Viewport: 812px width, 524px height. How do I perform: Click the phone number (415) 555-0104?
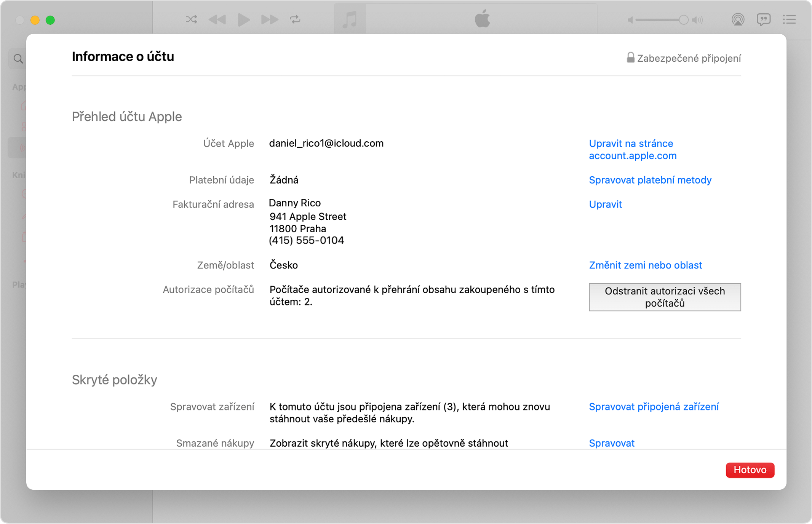(306, 241)
